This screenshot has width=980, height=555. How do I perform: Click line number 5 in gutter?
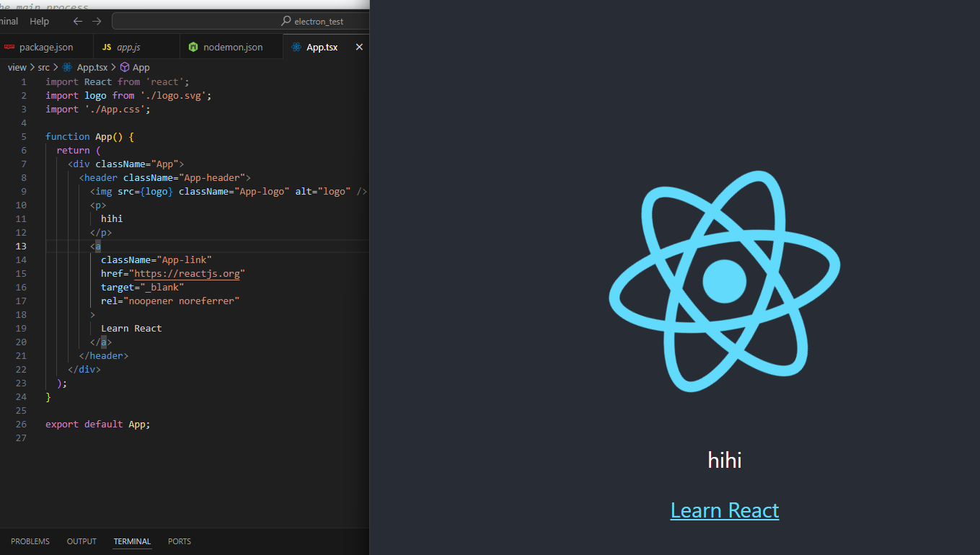click(24, 137)
